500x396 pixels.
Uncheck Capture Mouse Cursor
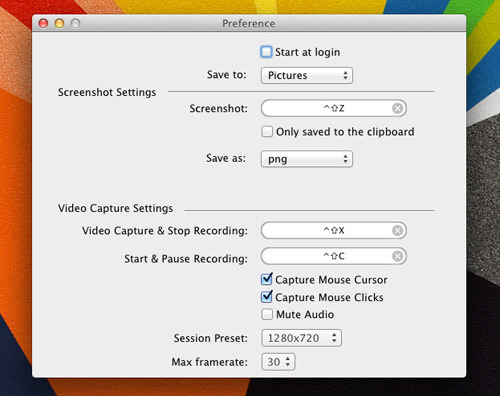pyautogui.click(x=267, y=279)
